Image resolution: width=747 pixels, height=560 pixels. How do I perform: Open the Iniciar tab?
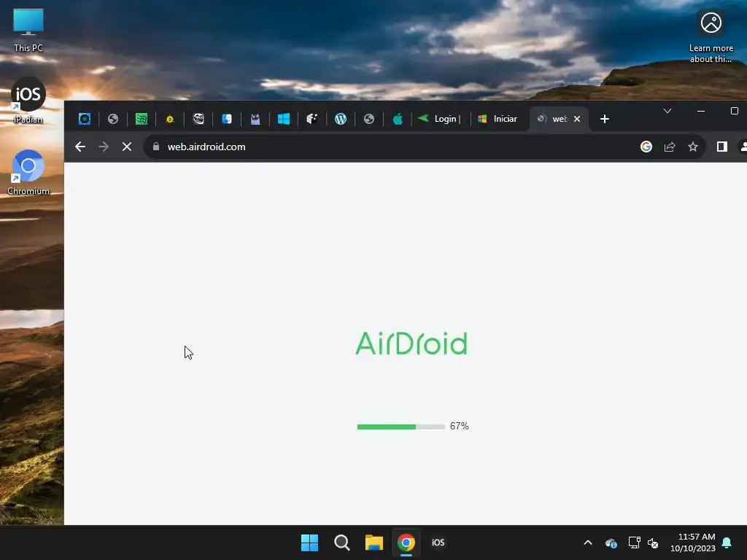point(498,119)
